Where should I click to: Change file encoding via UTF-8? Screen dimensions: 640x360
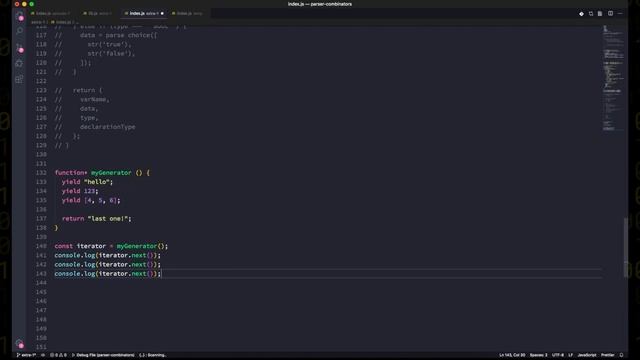click(x=558, y=355)
